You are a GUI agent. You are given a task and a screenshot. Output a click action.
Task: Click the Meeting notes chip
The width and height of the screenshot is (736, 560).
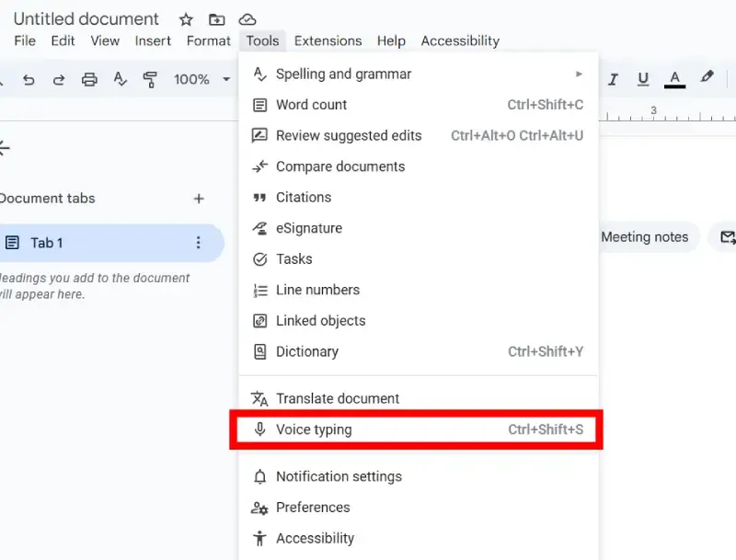[644, 237]
